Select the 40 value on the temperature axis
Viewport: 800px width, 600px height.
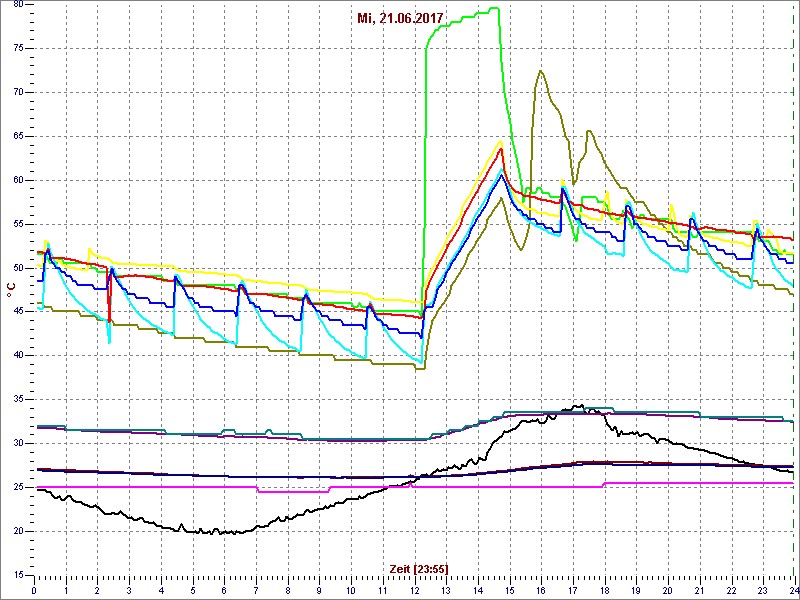click(17, 356)
